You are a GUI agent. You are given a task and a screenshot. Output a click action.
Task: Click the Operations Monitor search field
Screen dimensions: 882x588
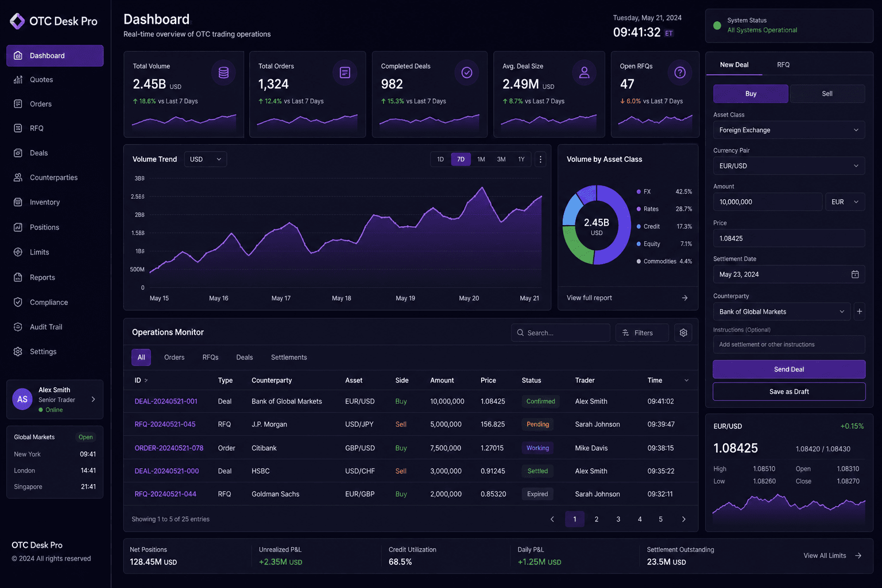point(560,332)
